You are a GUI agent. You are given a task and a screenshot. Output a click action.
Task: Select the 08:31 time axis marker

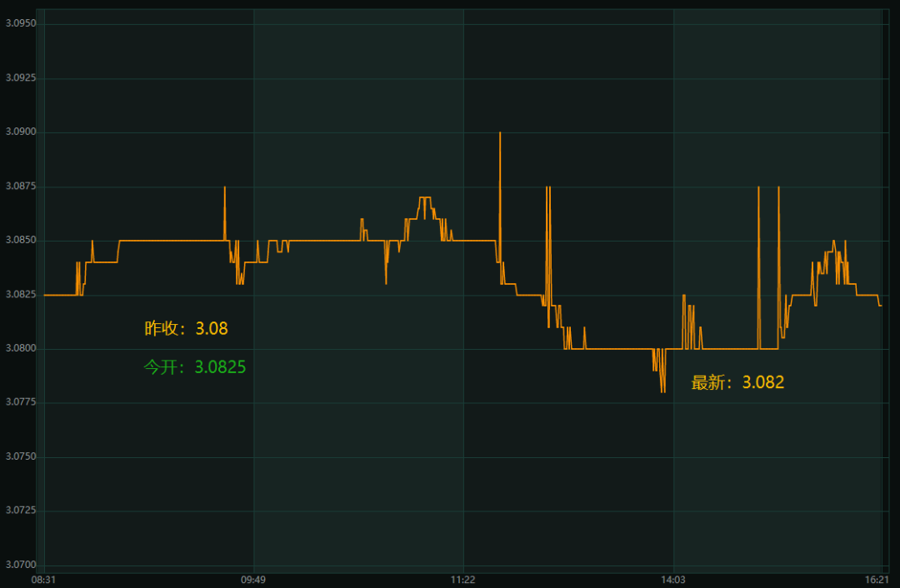(x=43, y=580)
